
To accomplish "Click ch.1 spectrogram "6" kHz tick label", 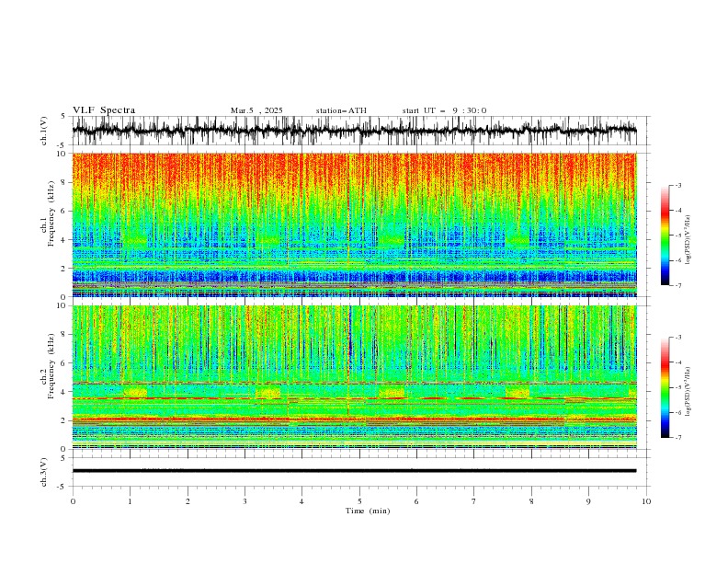I will click(63, 211).
